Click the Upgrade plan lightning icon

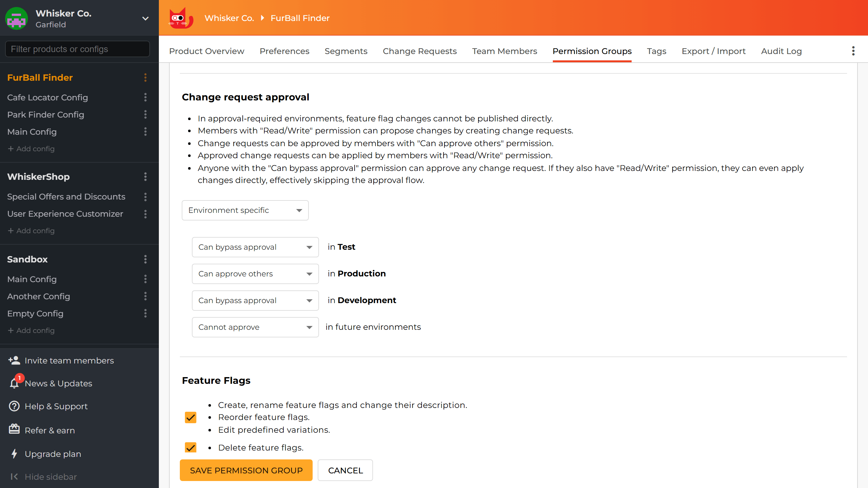(x=14, y=454)
